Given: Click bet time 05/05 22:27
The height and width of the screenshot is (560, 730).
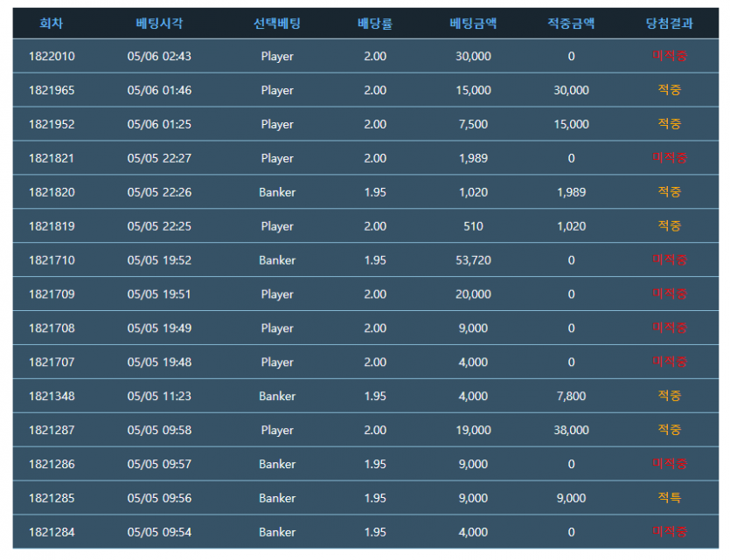Looking at the screenshot, I should [159, 158].
